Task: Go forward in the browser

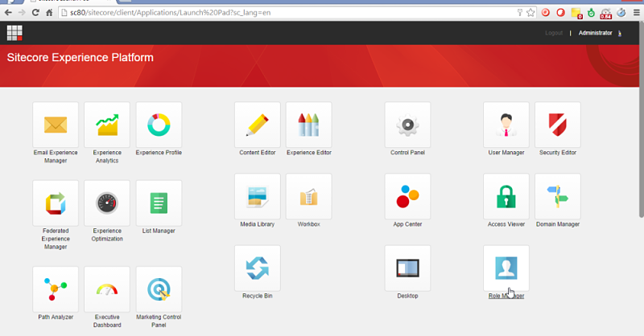Action: [x=22, y=13]
